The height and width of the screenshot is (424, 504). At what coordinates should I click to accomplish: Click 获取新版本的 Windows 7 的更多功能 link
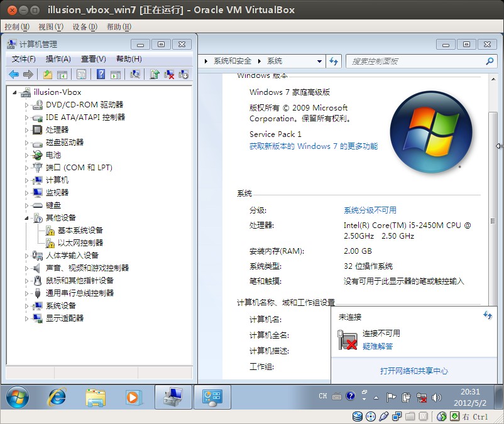314,146
